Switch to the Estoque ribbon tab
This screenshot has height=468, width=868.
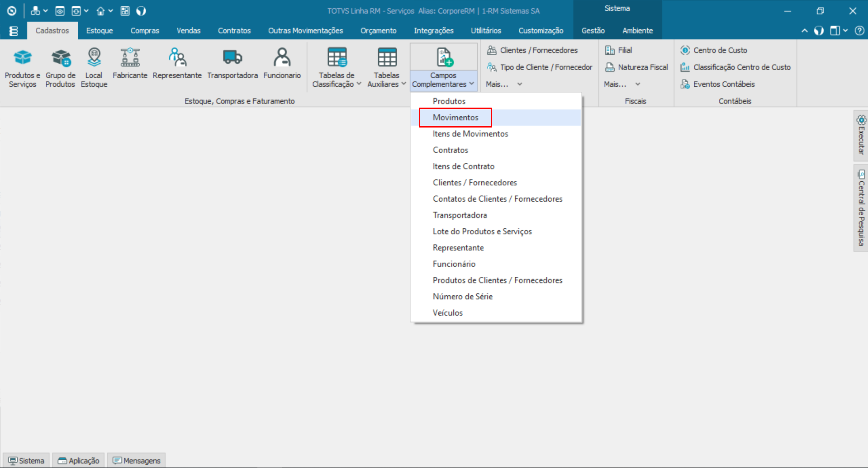[x=100, y=31]
